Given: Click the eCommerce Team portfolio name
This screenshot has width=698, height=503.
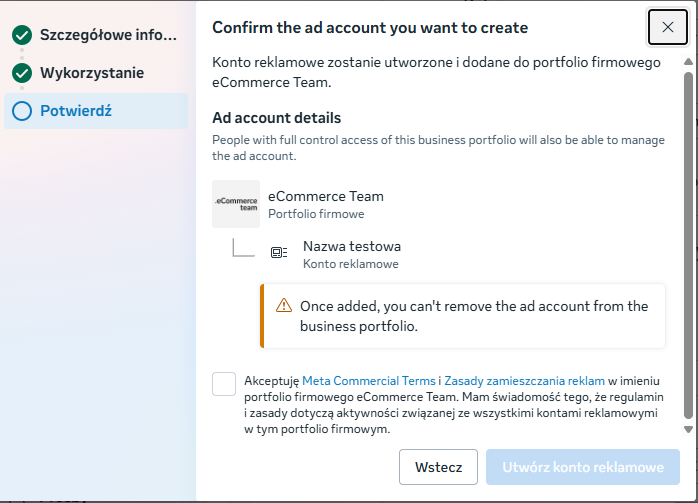Looking at the screenshot, I should [326, 196].
